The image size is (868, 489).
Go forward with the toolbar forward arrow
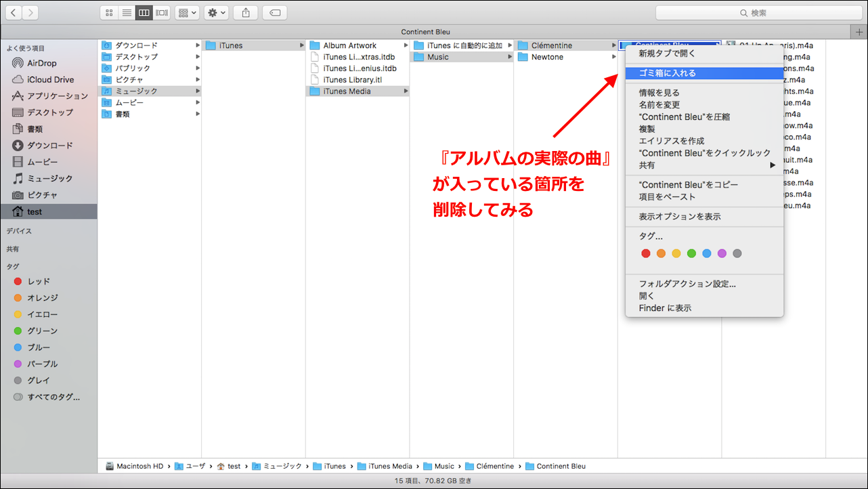coord(30,12)
